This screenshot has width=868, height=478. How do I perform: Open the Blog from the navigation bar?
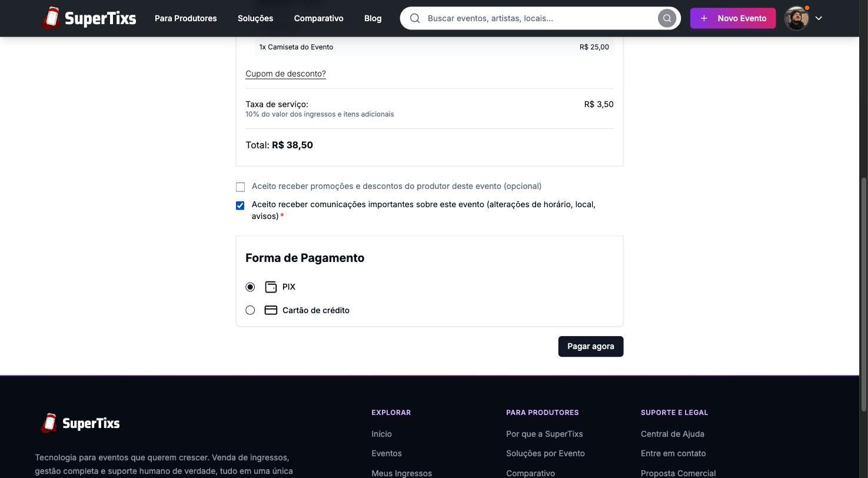pyautogui.click(x=373, y=18)
